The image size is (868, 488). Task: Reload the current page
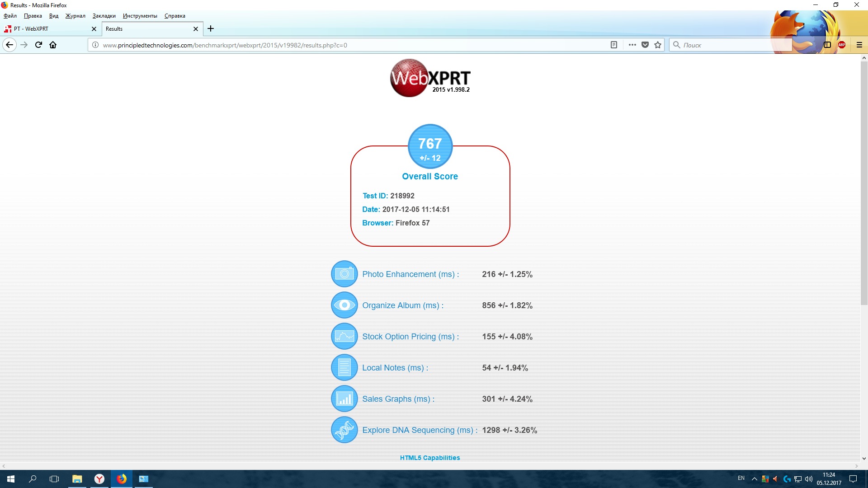click(38, 45)
